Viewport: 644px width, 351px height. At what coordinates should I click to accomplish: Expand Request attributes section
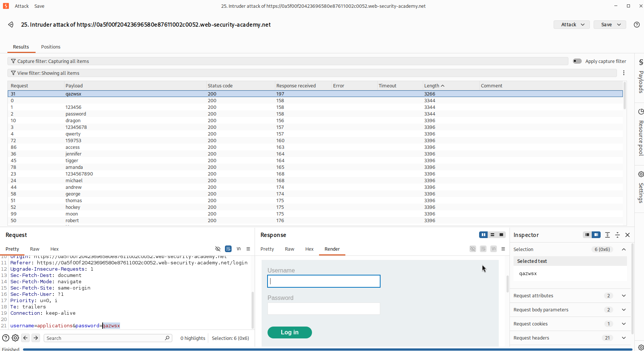tap(624, 295)
